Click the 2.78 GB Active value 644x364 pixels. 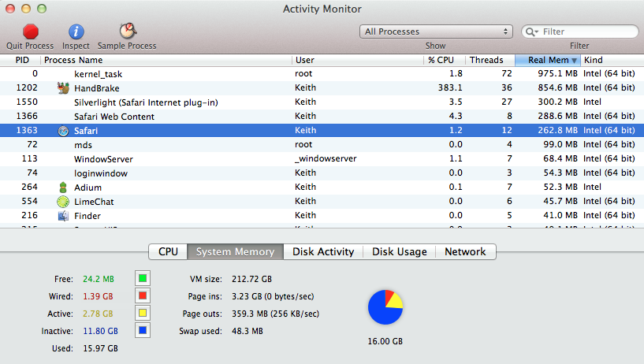98,314
